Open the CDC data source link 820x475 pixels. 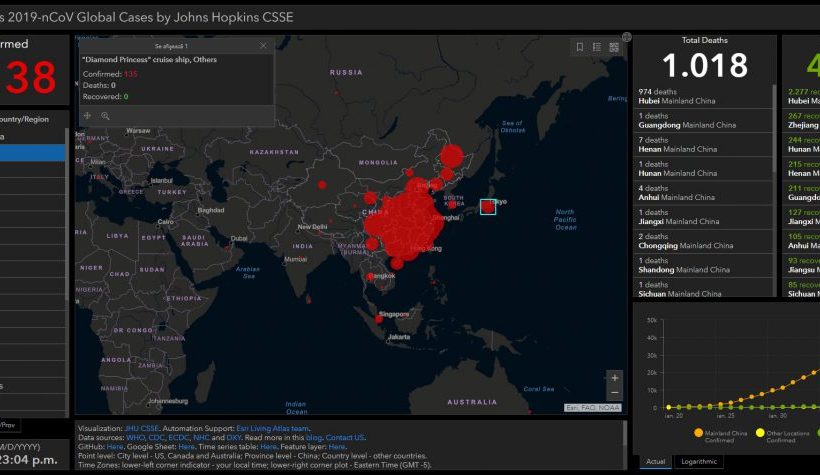[156, 437]
